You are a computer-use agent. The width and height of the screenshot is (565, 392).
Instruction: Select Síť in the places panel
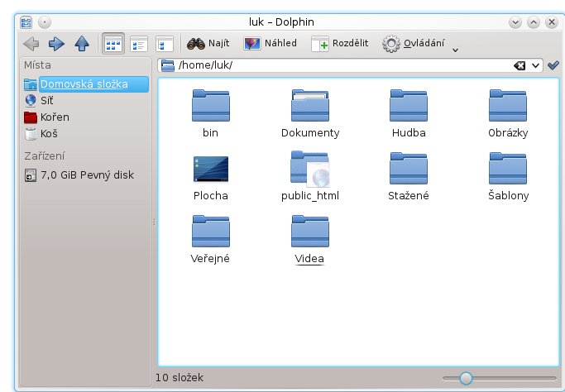(x=47, y=100)
